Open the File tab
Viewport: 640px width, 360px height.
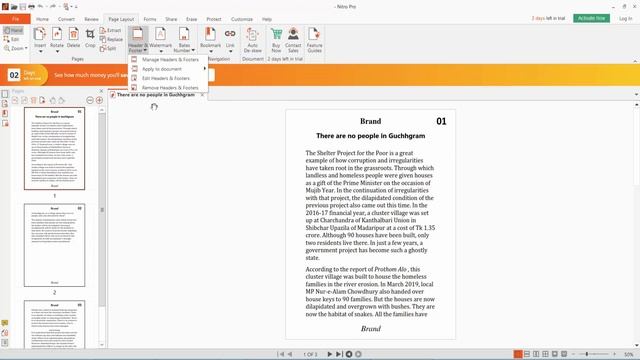(15, 19)
